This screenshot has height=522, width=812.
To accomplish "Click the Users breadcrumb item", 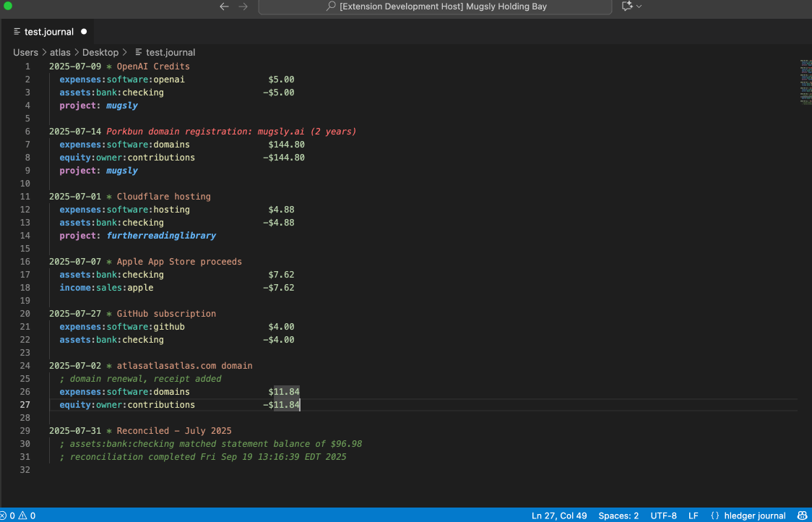I will click(25, 52).
